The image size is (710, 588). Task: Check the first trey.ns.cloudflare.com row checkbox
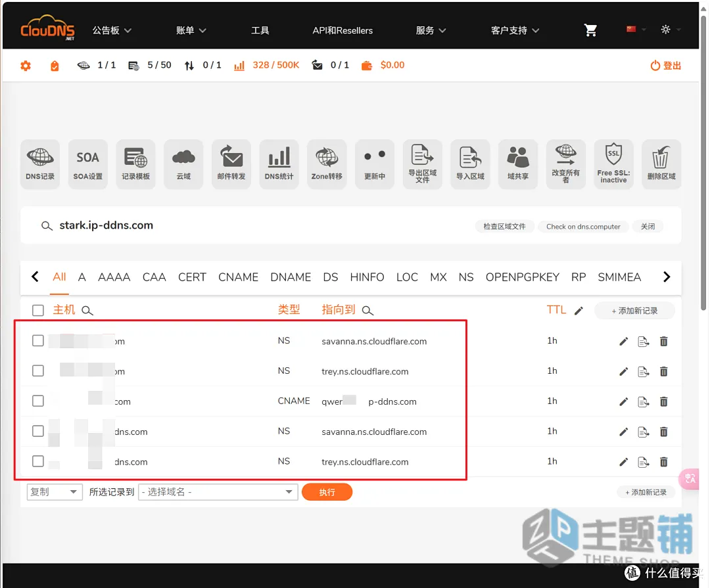(38, 371)
